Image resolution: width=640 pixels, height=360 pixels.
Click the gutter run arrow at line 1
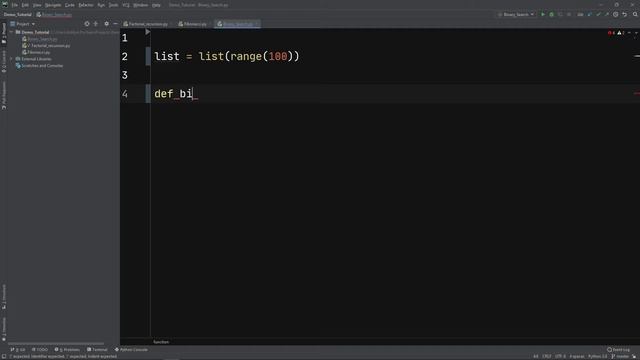tap(148, 32)
